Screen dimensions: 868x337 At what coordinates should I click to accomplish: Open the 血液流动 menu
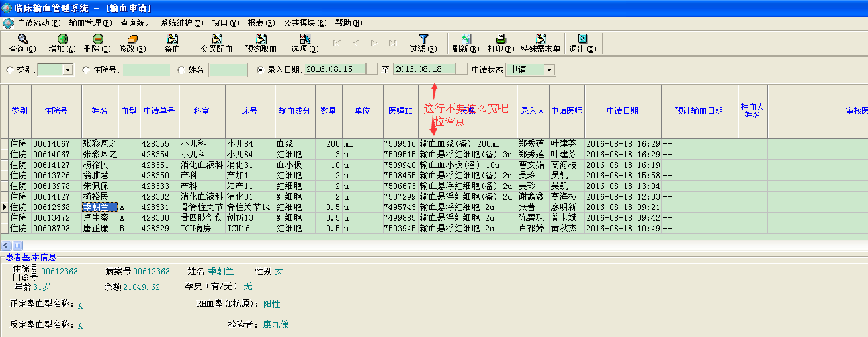tap(38, 23)
